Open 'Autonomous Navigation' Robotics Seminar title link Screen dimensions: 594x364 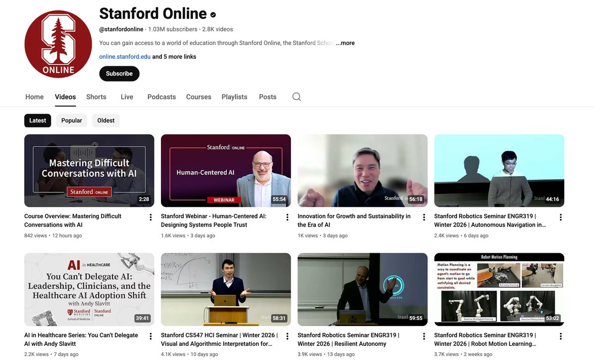tap(490, 221)
